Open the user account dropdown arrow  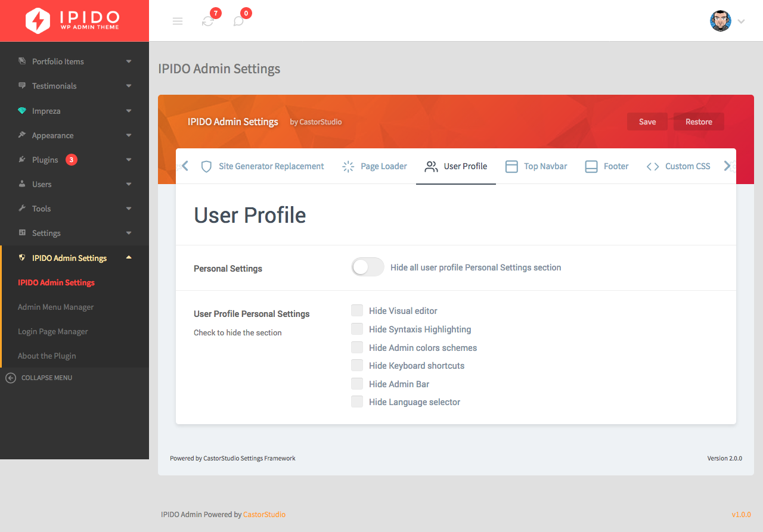pos(742,21)
